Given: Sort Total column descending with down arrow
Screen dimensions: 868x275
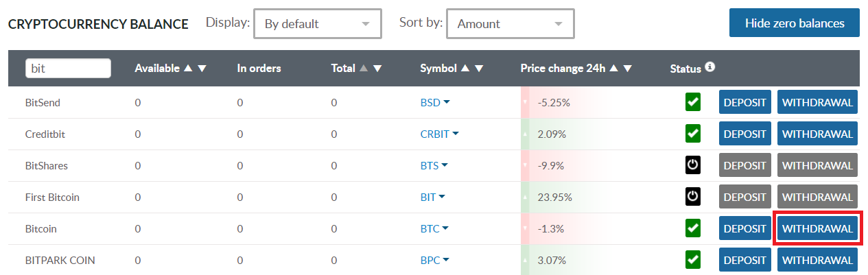Looking at the screenshot, I should (x=377, y=69).
